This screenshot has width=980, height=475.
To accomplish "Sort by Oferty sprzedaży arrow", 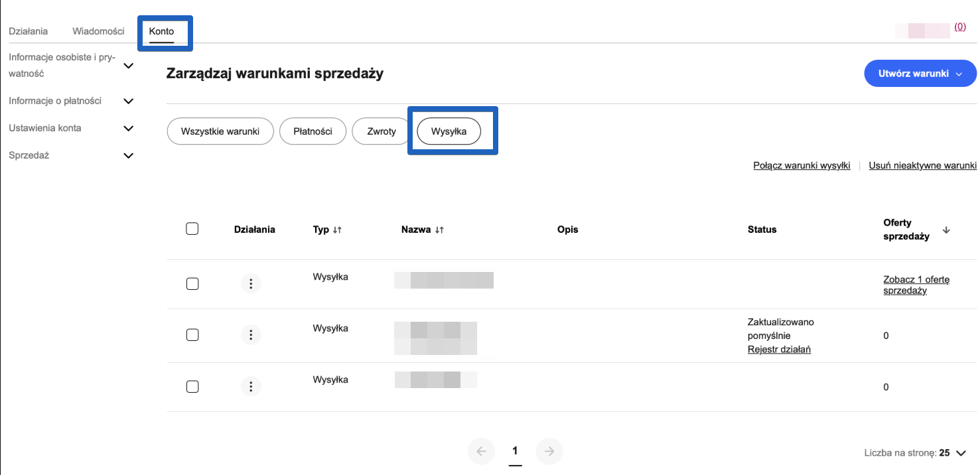I will point(946,230).
